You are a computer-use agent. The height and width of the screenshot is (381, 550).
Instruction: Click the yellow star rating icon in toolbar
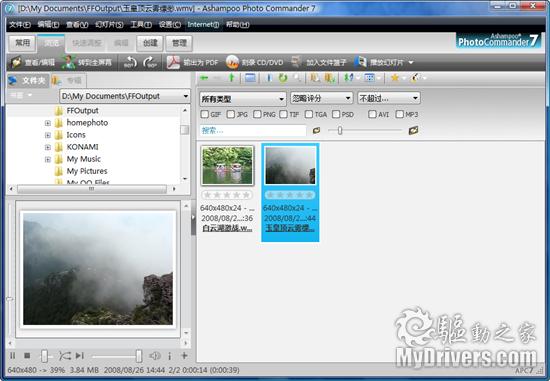click(395, 78)
